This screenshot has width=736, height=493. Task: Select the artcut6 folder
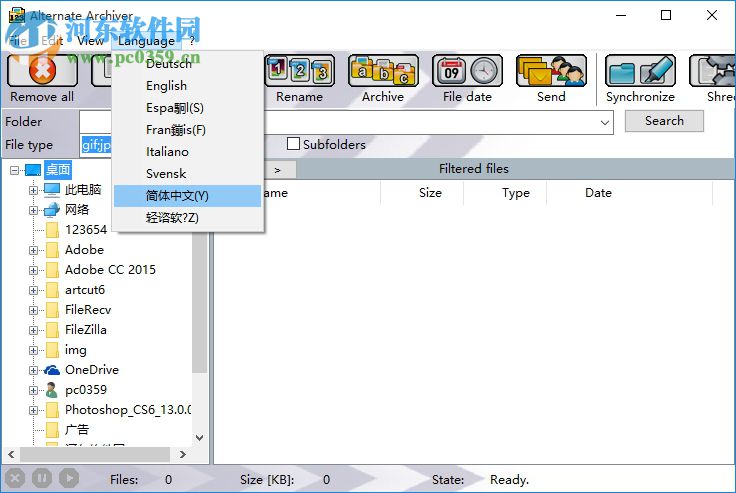pos(85,290)
